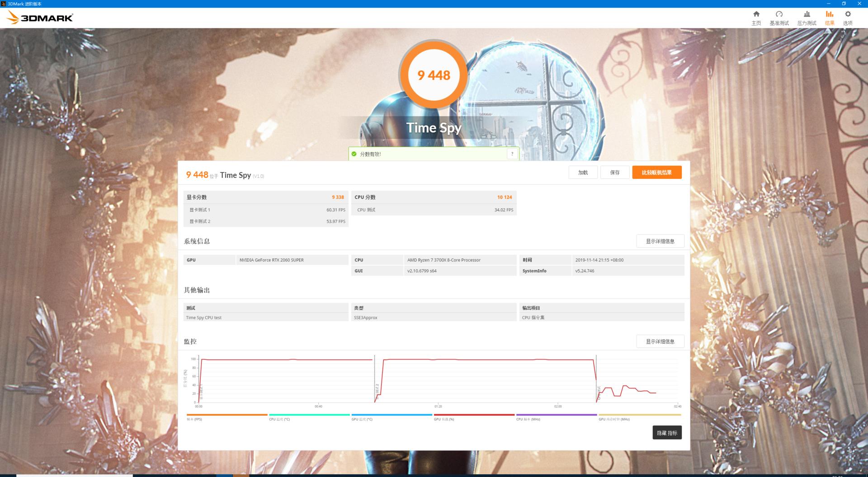Viewport: 868px width, 477px height.
Task: Click the 显卡测试 1 row showing 60.31 FPS
Action: coord(266,210)
